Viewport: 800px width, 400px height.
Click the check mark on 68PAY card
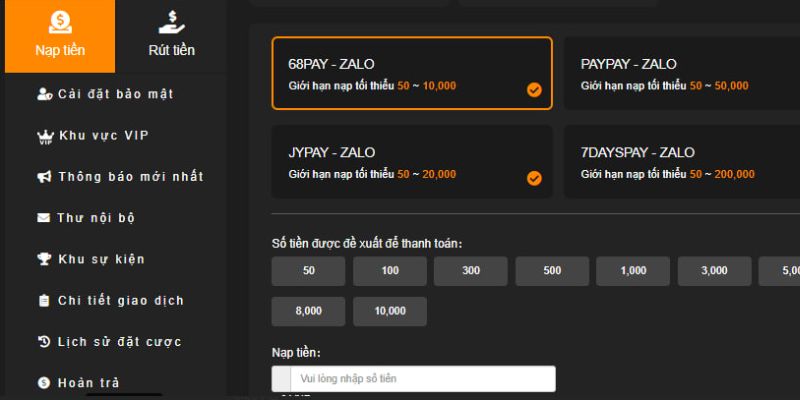click(x=534, y=90)
